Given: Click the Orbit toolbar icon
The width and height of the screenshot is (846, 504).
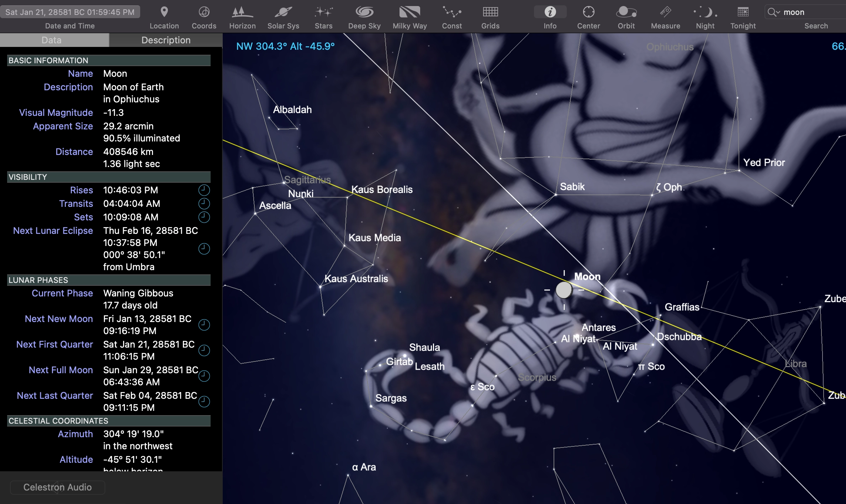Looking at the screenshot, I should point(626,12).
